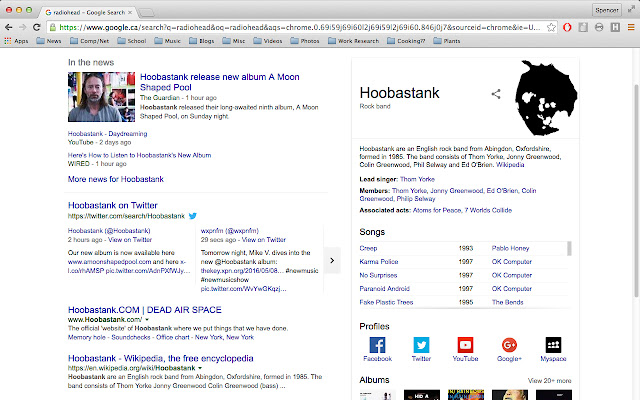The height and width of the screenshot is (400, 640).
Task: Open the HID A album thumbnail
Action: point(422,395)
